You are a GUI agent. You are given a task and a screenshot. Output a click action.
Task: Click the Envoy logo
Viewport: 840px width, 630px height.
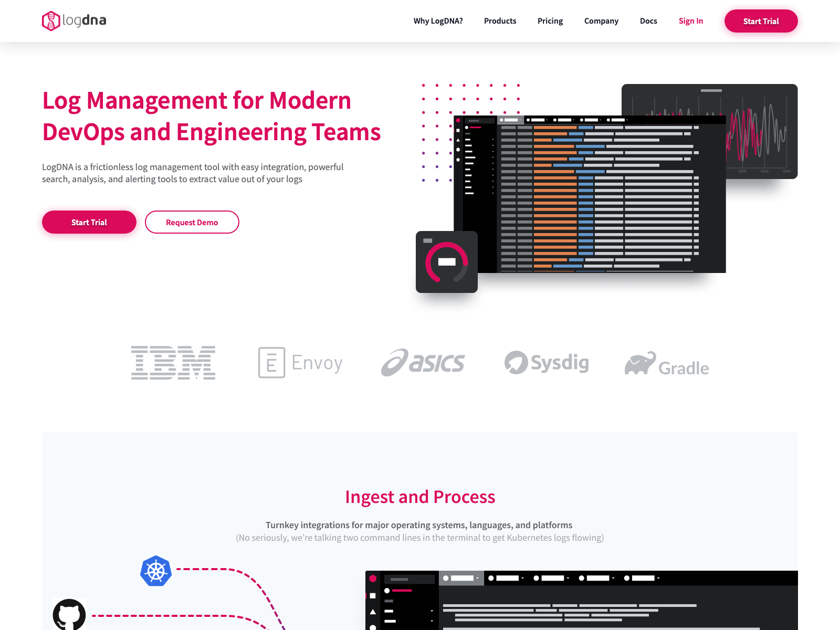(300, 363)
